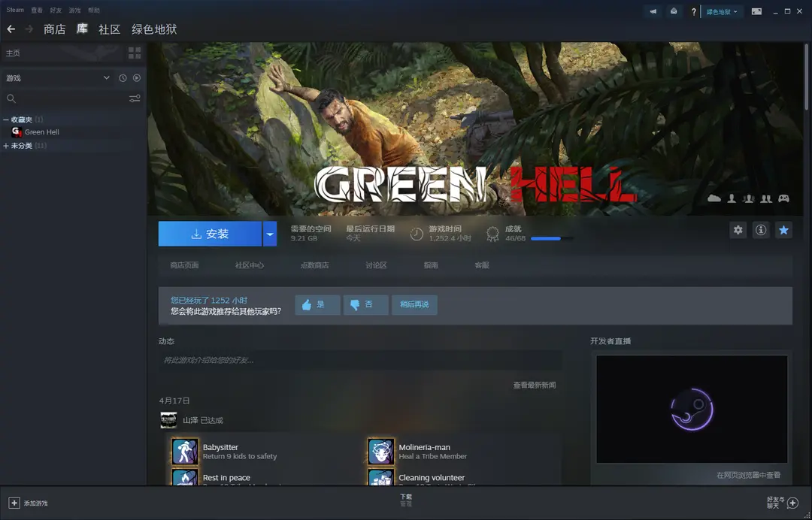
Task: Switch to the 商店 tab
Action: [x=54, y=29]
